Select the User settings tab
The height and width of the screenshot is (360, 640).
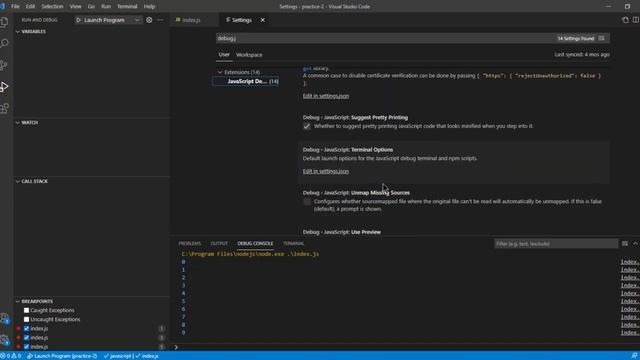click(224, 54)
